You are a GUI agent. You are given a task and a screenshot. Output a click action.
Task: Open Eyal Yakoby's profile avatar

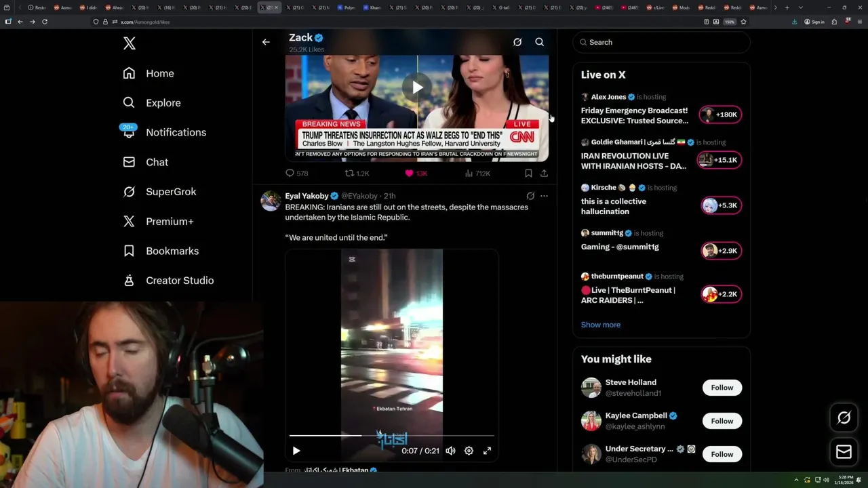[x=271, y=201]
